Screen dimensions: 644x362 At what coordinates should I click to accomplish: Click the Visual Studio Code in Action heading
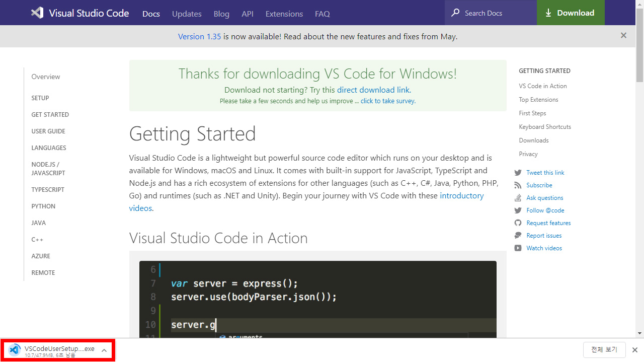pyautogui.click(x=218, y=238)
